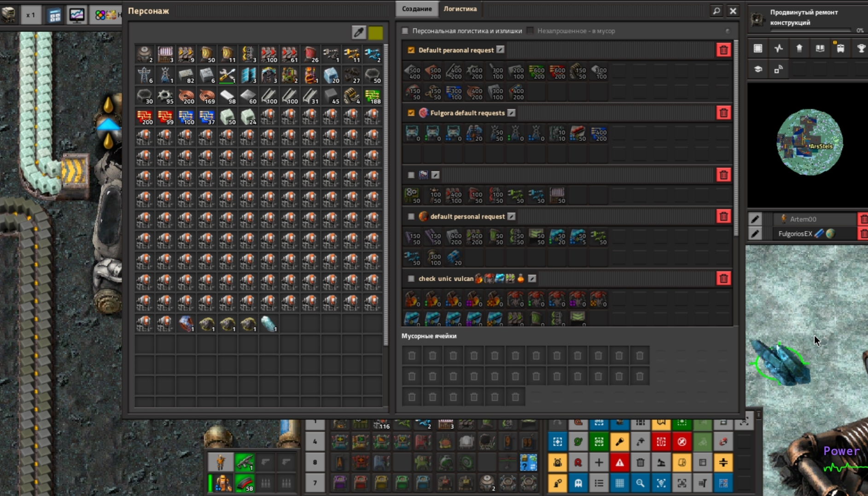The height and width of the screenshot is (496, 868).
Task: Rename the check unic vulcan group
Action: coord(532,278)
